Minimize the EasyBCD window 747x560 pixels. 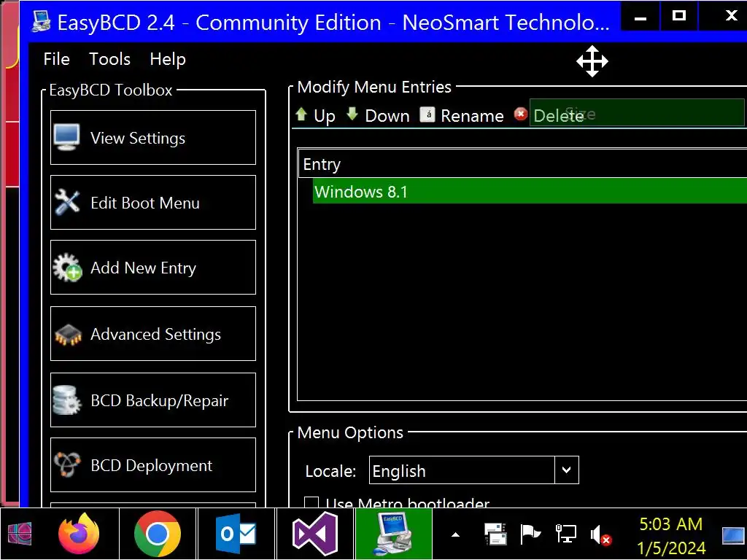640,17
